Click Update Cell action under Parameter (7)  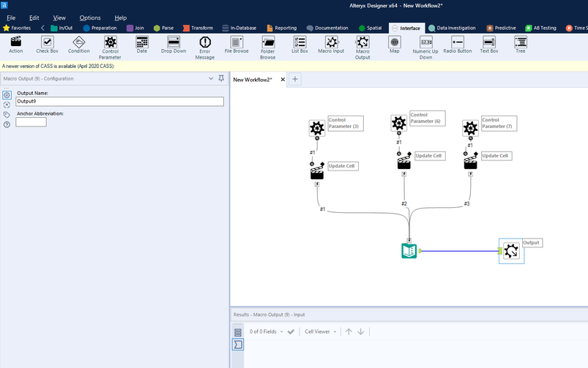[471, 162]
